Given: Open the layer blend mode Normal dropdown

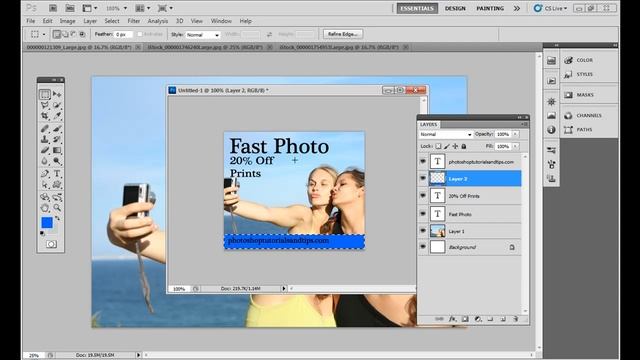Looking at the screenshot, I should 445,134.
